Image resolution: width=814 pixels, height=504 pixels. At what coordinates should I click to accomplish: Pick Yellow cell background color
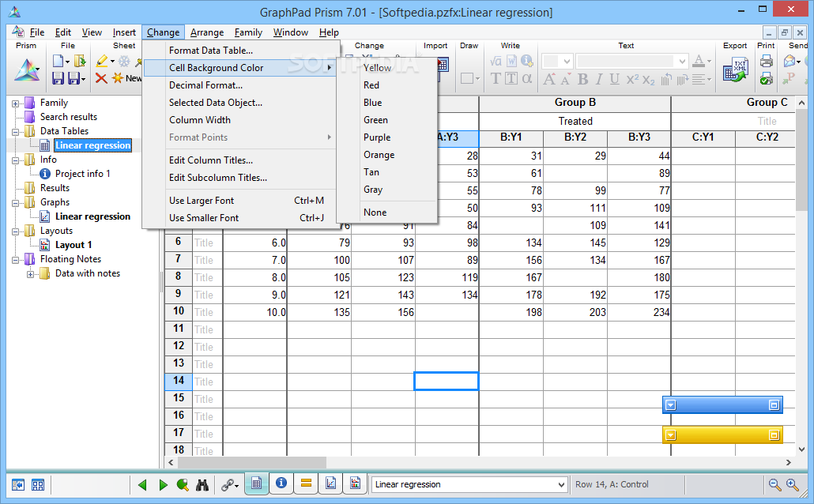click(386, 68)
